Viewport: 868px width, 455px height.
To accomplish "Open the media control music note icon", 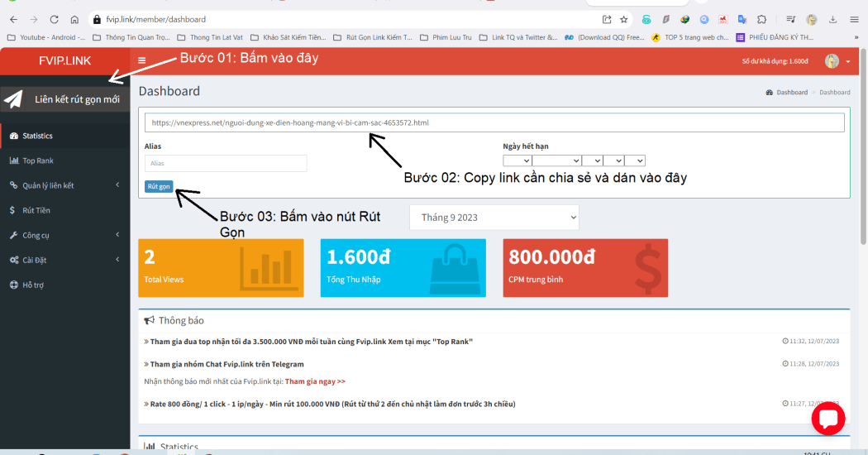I will 790,19.
